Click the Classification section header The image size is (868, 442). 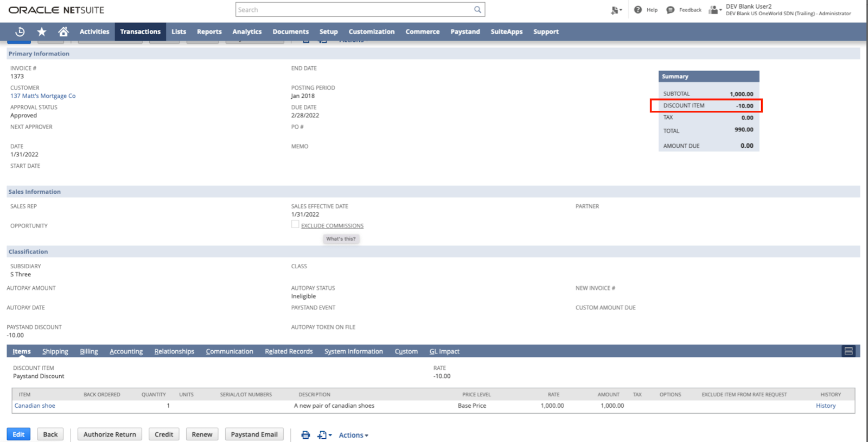(433, 251)
